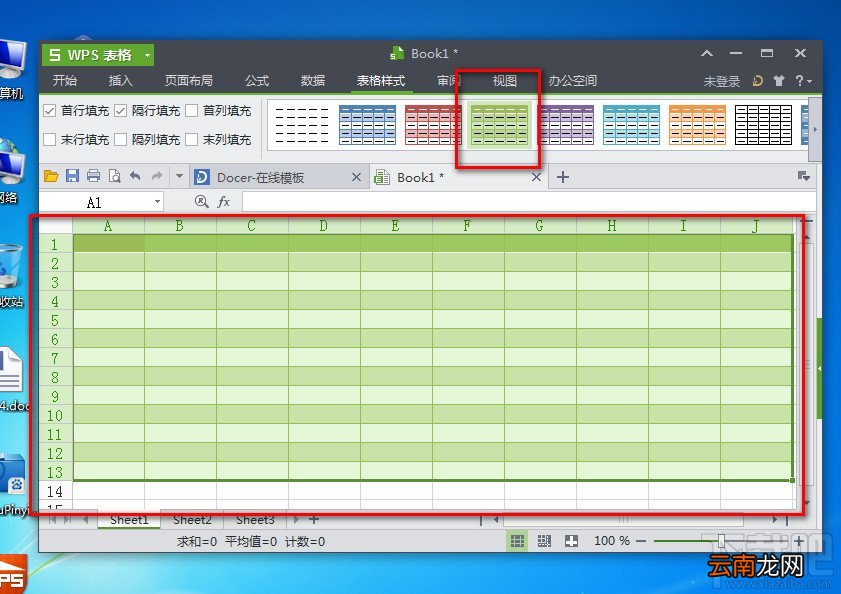Enable 首列填充 checkbox
Screen dimensions: 841x594
click(191, 111)
